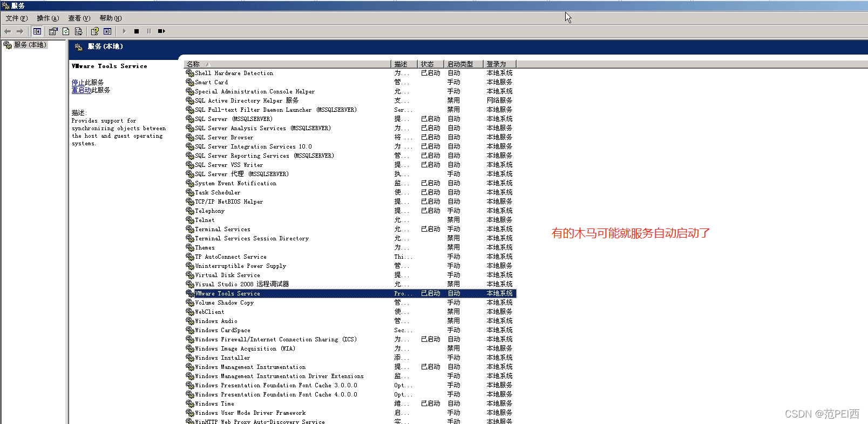Select the Shell Hardware Detection service icon

tap(190, 73)
